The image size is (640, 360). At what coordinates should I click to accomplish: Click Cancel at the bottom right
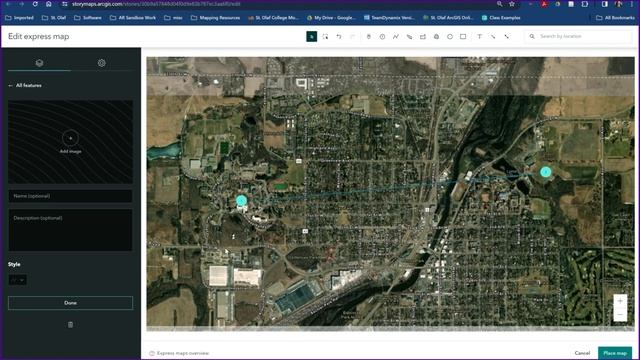click(x=582, y=353)
